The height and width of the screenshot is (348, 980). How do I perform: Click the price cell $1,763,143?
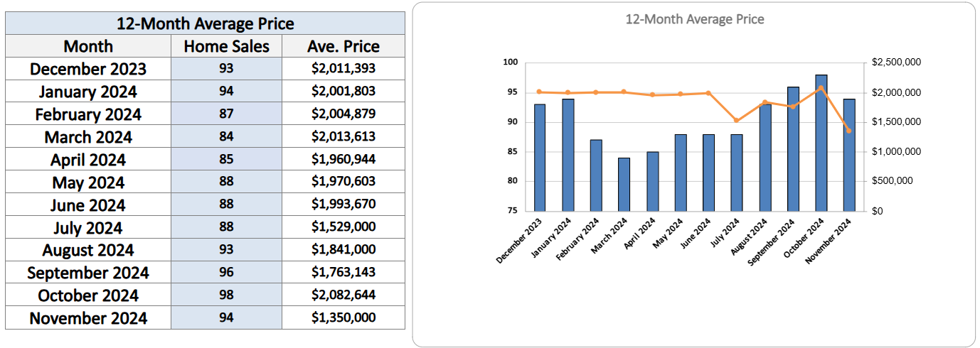click(x=343, y=273)
